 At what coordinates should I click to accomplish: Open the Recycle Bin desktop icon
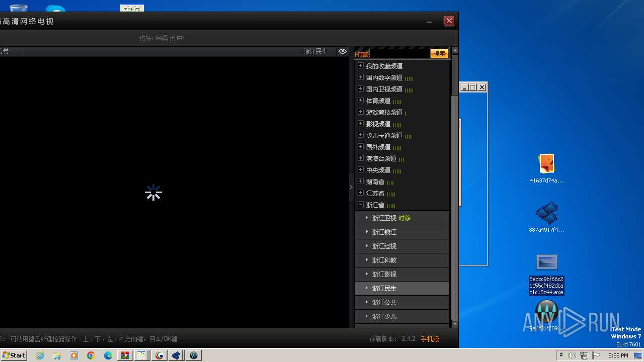pos(19,8)
